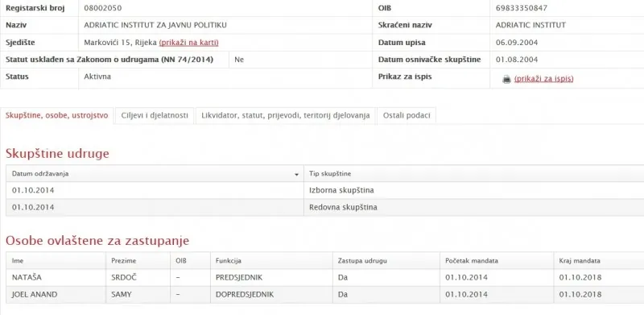This screenshot has width=644, height=315.
Task: Click the 'Zastupa udrugu' column header
Action: tap(386, 261)
